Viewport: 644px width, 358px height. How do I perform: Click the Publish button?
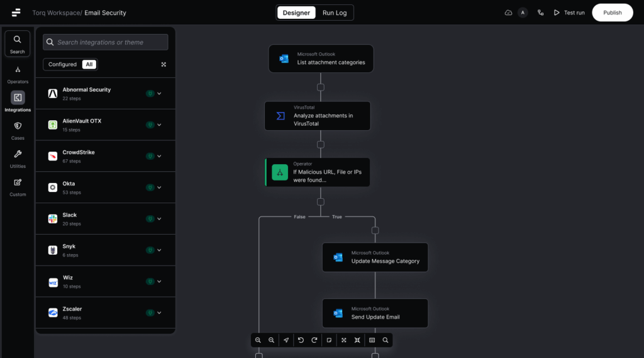click(x=612, y=13)
